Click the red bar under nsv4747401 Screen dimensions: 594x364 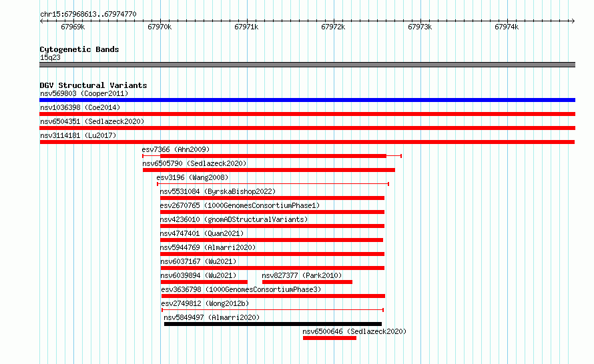pos(271,240)
